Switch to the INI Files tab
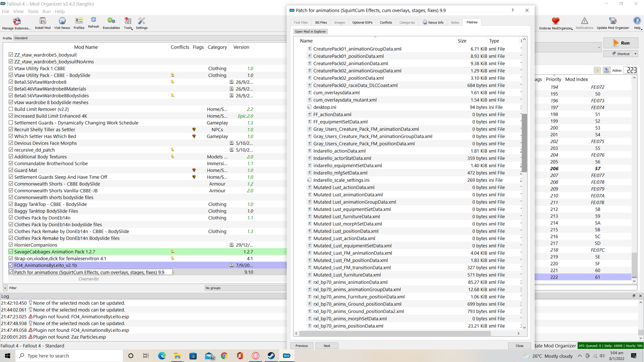Image resolution: width=644 pixels, height=362 pixels. [321, 22]
